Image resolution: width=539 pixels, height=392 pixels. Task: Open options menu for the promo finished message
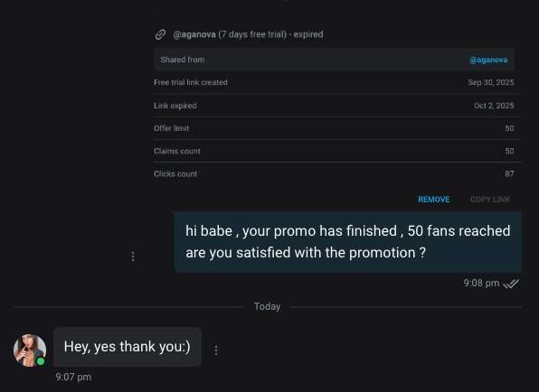(133, 257)
